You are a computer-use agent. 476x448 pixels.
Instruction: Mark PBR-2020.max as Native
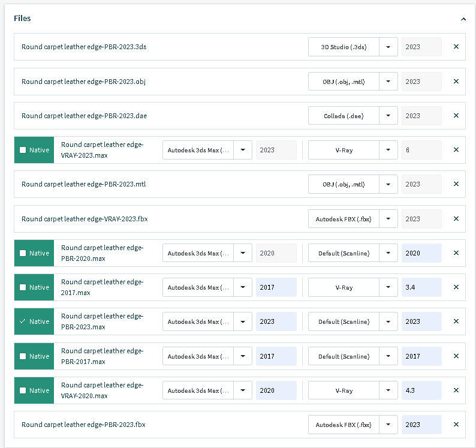(23, 253)
